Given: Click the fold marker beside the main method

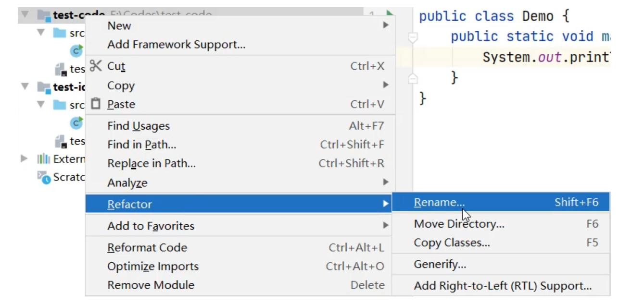Looking at the screenshot, I should [x=413, y=37].
